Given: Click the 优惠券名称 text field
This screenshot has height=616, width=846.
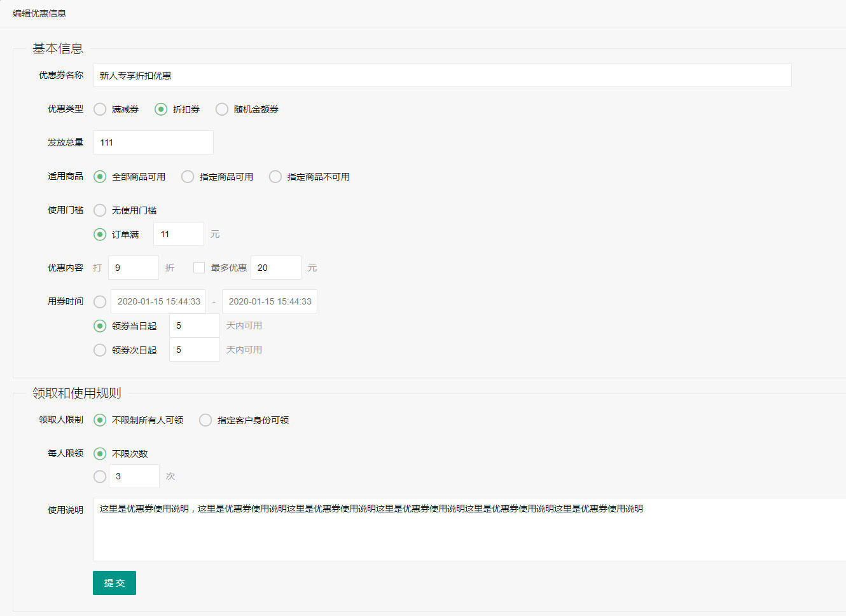Looking at the screenshot, I should 442,75.
